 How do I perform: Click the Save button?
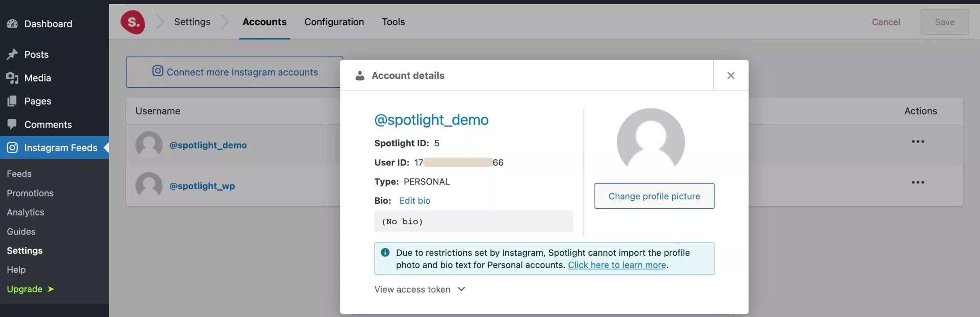click(945, 22)
